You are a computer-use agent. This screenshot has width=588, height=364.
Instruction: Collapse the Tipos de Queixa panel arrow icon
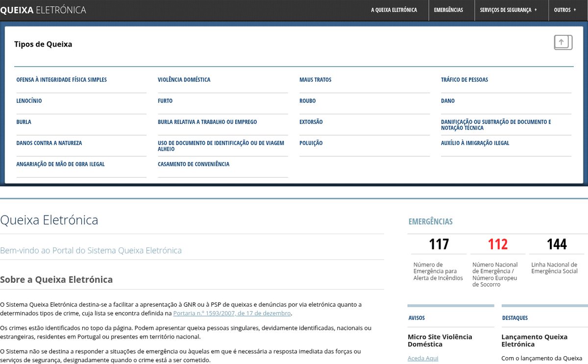tap(563, 43)
